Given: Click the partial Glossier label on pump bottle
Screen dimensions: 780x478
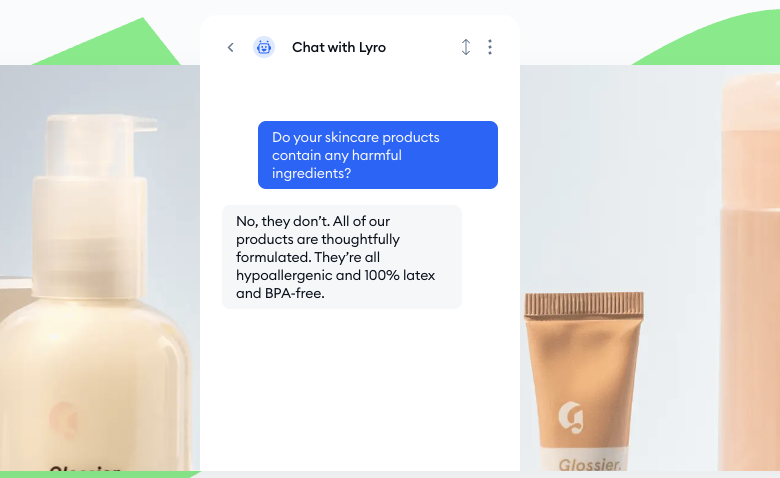Looking at the screenshot, I should (85, 468).
